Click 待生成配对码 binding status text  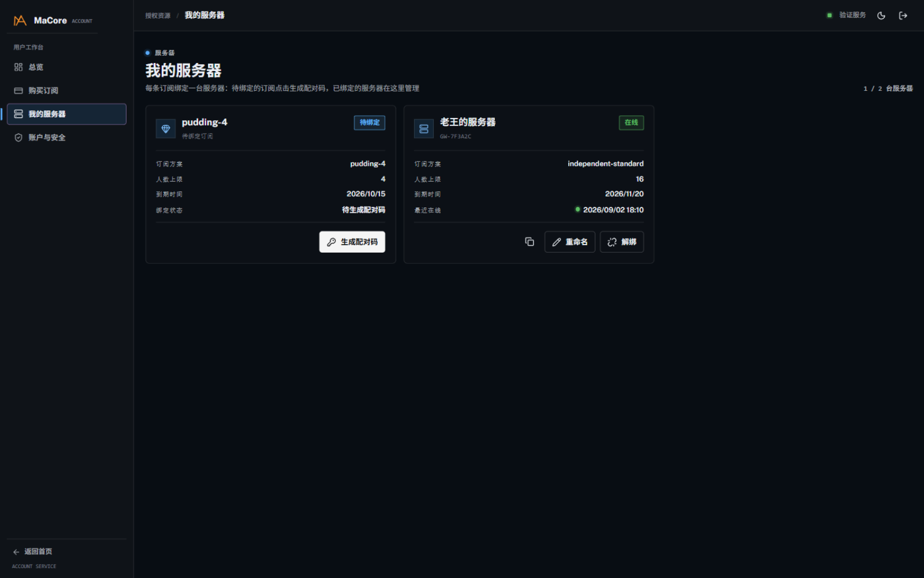coord(363,210)
